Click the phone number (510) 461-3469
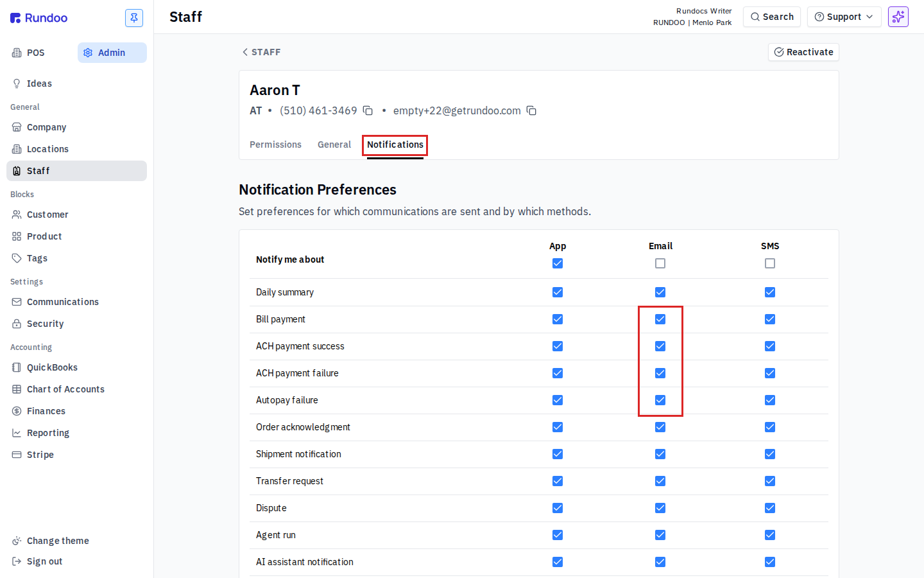 tap(318, 110)
